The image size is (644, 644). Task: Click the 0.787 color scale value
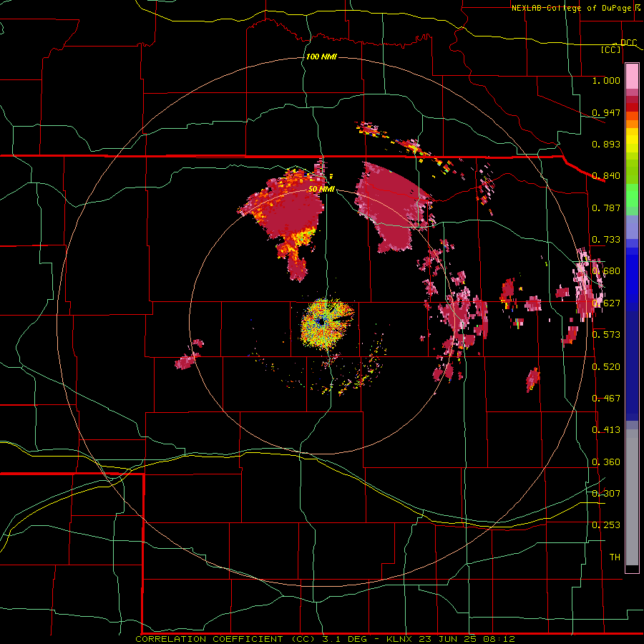(x=606, y=208)
